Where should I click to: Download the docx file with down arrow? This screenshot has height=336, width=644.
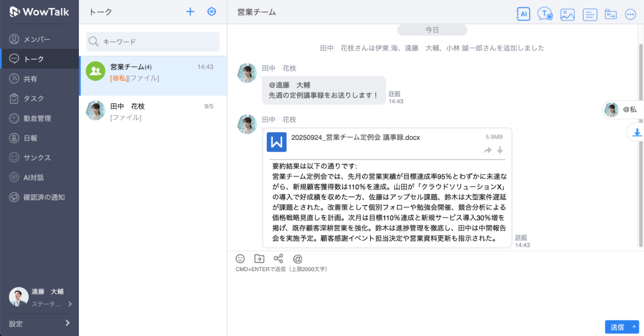(500, 150)
